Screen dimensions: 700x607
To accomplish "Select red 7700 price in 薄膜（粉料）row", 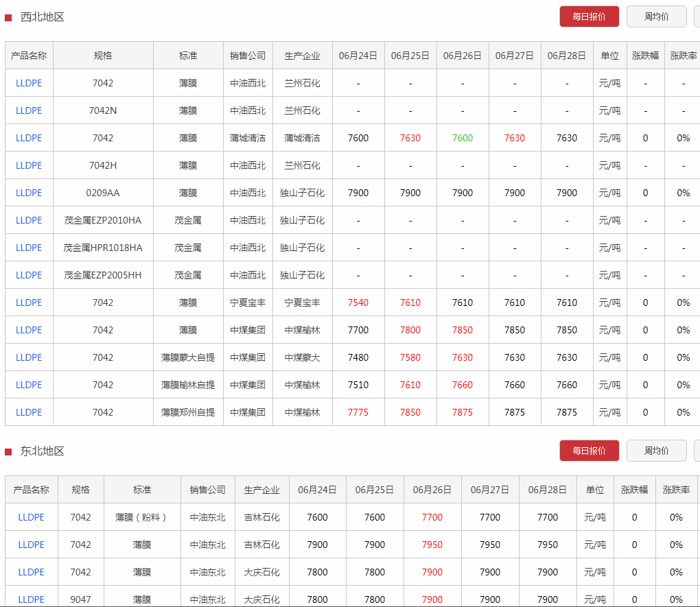I will click(x=432, y=517).
